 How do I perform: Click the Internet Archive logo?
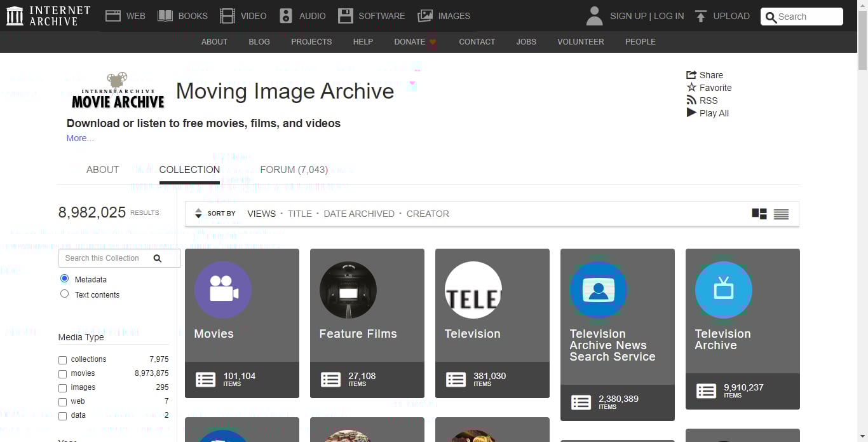click(x=48, y=16)
